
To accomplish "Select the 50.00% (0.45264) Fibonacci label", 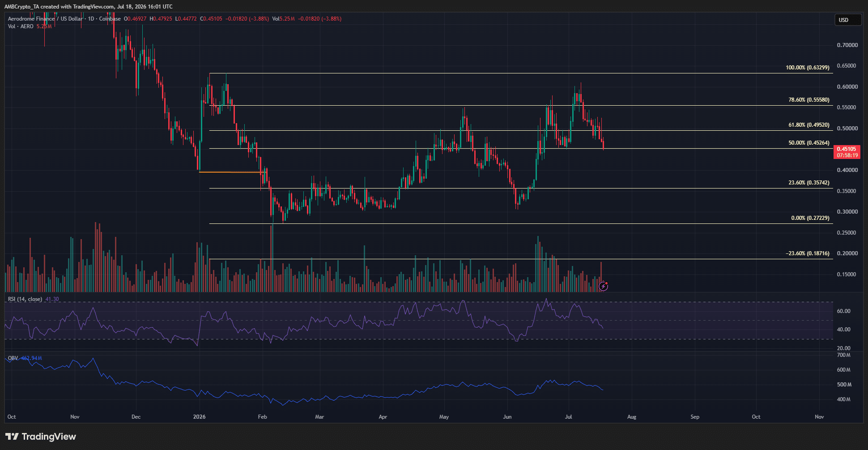I will pos(809,143).
